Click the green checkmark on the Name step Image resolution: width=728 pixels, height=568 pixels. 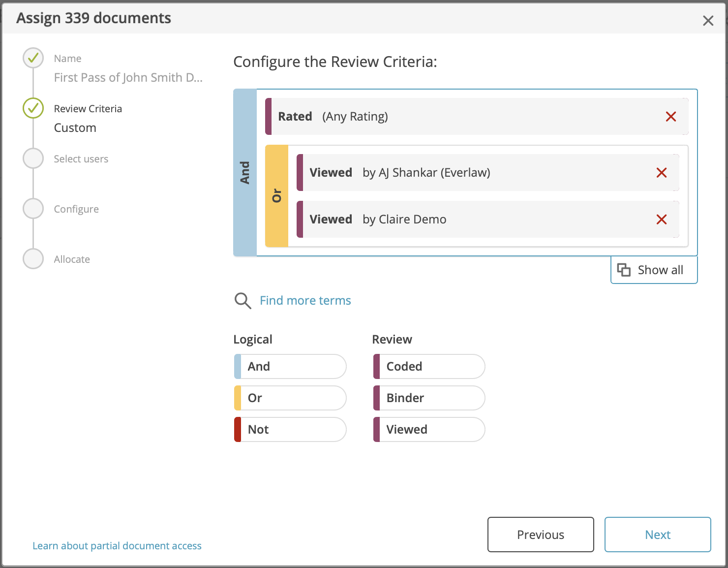click(32, 58)
